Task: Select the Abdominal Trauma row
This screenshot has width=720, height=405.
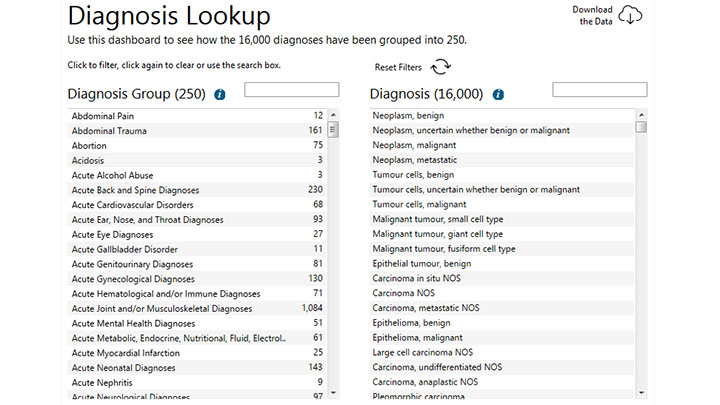Action: (x=197, y=130)
